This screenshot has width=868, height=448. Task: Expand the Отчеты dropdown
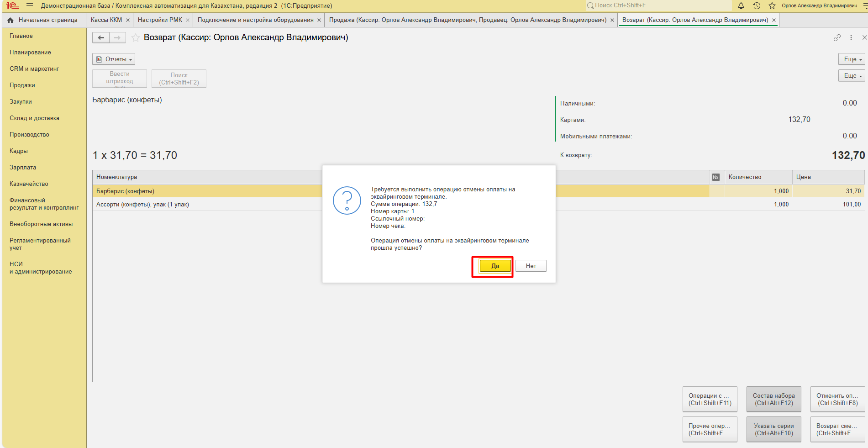pyautogui.click(x=114, y=59)
